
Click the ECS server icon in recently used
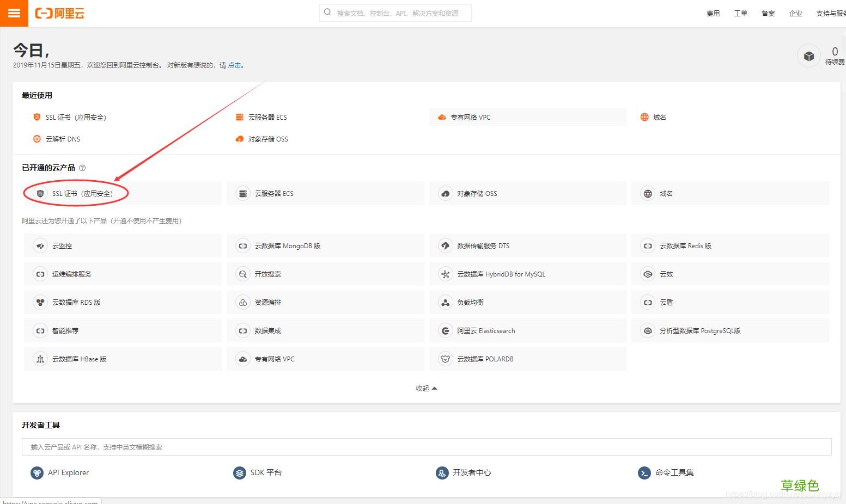click(240, 117)
